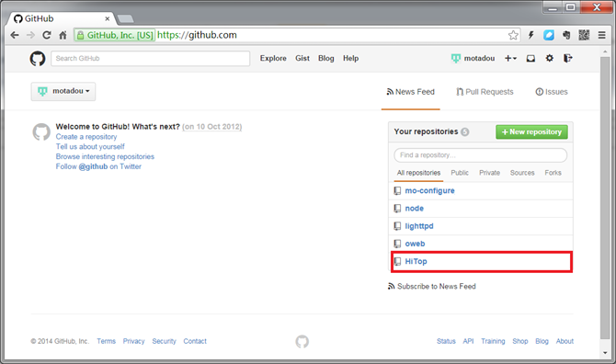The image size is (616, 364).
Task: Click the repo icon beside oweb
Action: point(397,244)
